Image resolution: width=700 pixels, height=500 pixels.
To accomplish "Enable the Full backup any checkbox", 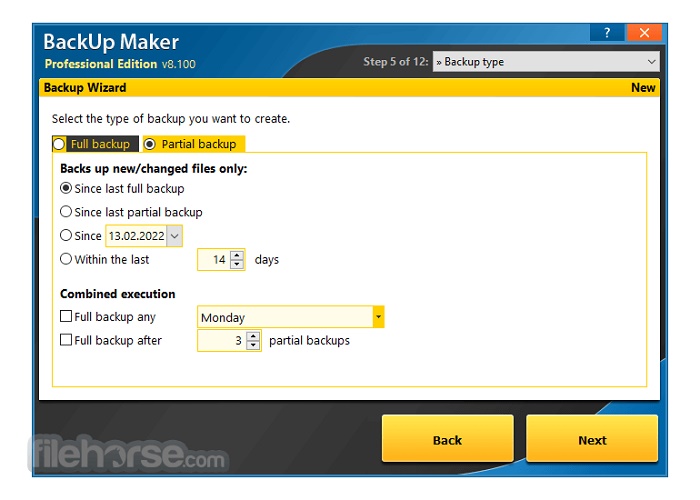I will click(x=66, y=317).
